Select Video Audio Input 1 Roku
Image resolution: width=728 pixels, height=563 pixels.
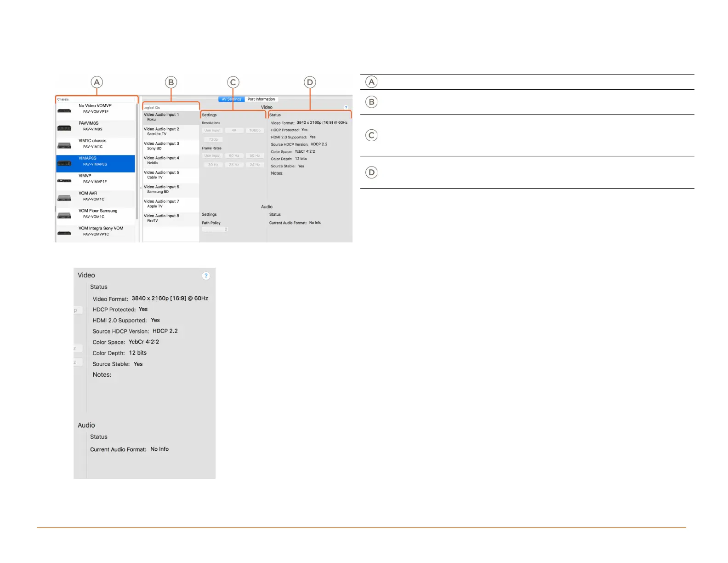click(171, 117)
